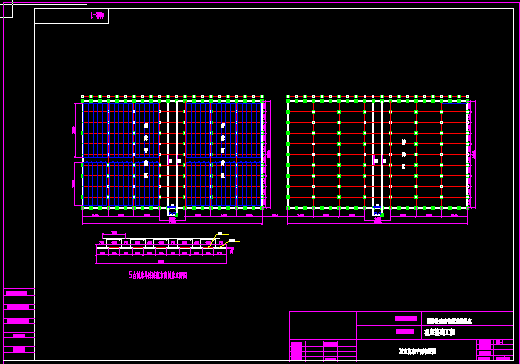Pick the section detail drawing below the left plan
The width and height of the screenshot is (520, 364).
click(167, 248)
